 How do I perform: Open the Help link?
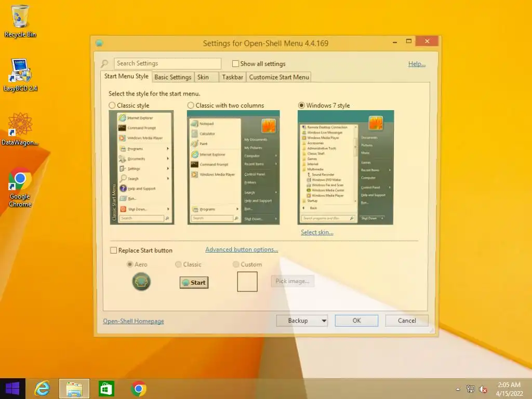pos(417,64)
